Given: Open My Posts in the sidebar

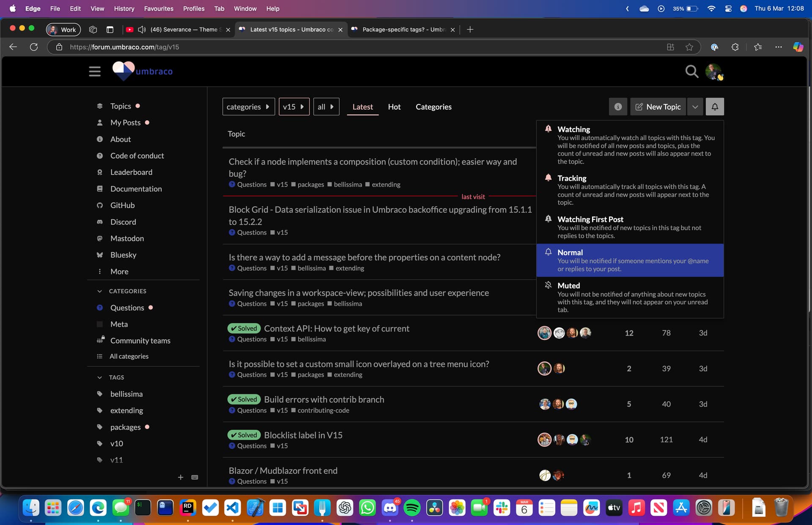Looking at the screenshot, I should (125, 123).
